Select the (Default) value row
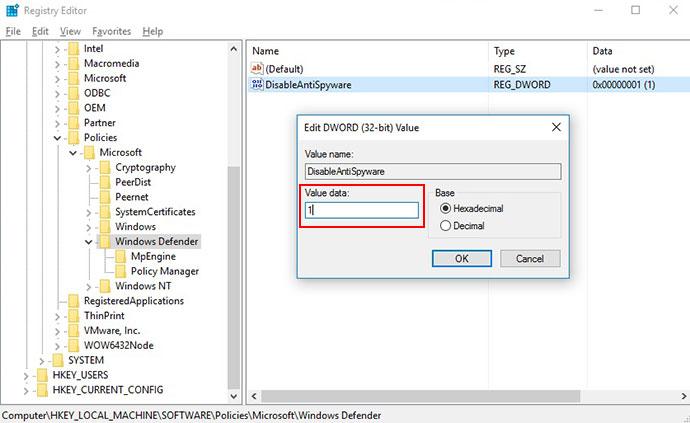Screen dimensions: 690x423 pos(469,69)
